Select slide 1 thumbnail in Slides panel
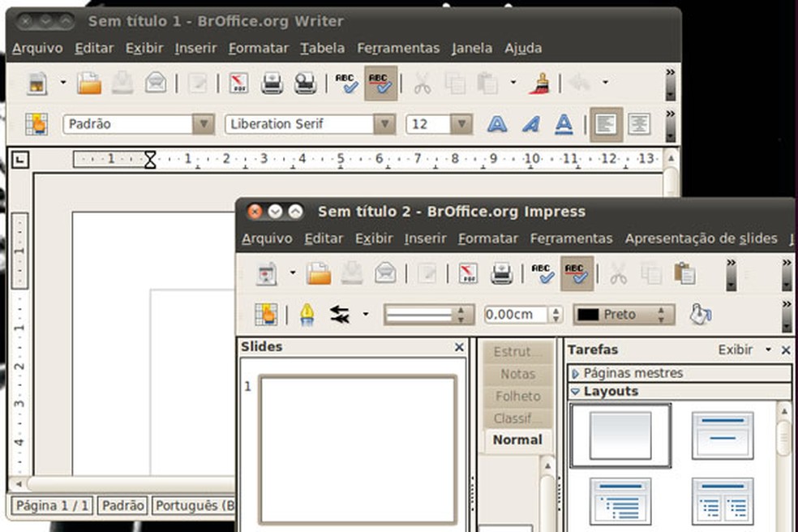The width and height of the screenshot is (798, 532). (358, 448)
